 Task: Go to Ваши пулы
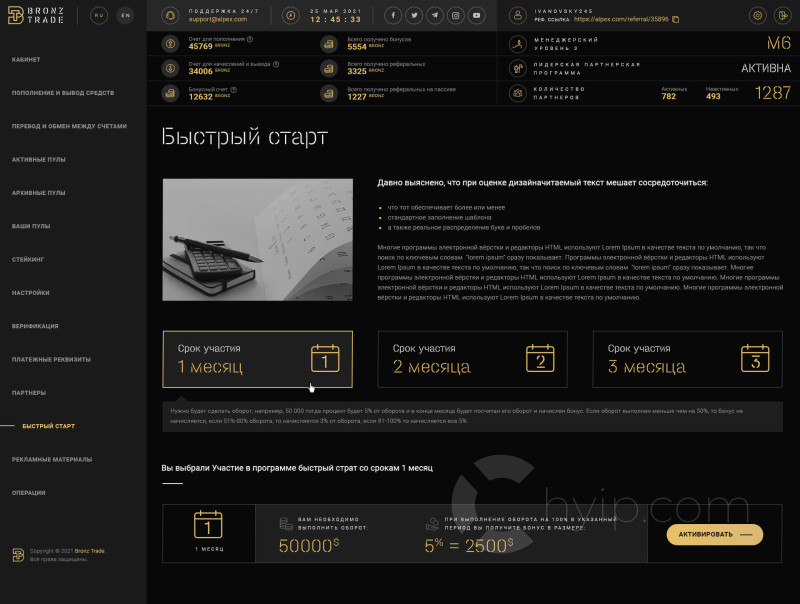[31, 226]
